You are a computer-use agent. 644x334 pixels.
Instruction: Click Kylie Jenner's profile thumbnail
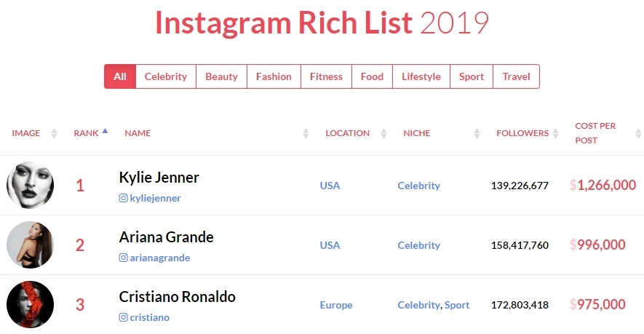tap(30, 185)
